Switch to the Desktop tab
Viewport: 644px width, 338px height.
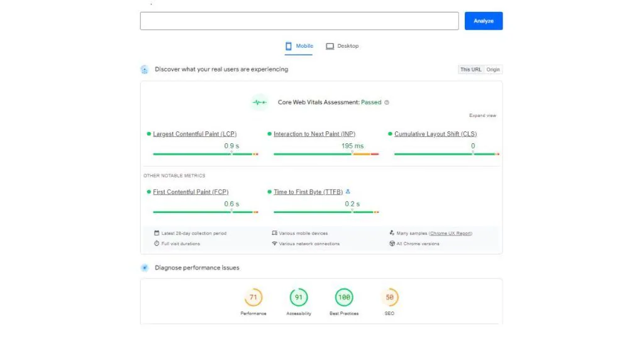[x=342, y=46]
